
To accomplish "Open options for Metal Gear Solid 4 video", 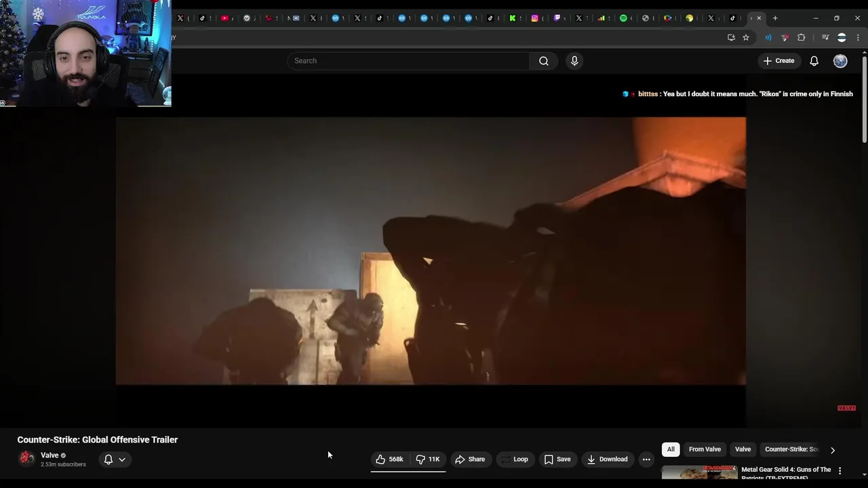I will pos(840,470).
